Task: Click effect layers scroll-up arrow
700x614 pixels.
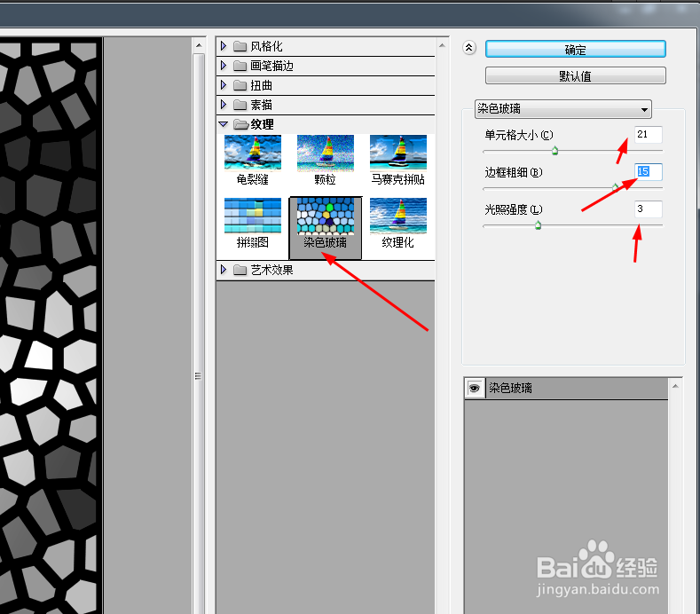Action: pyautogui.click(x=675, y=386)
